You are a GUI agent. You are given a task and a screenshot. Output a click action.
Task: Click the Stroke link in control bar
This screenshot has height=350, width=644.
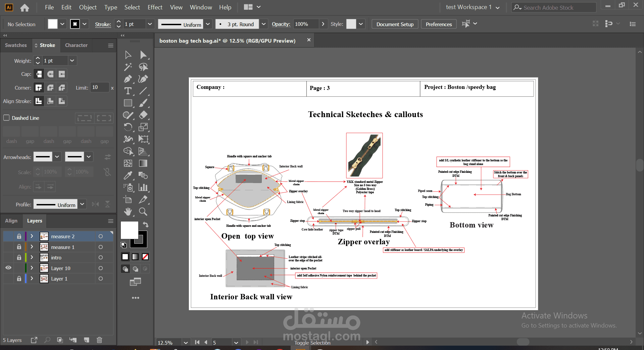tap(103, 24)
